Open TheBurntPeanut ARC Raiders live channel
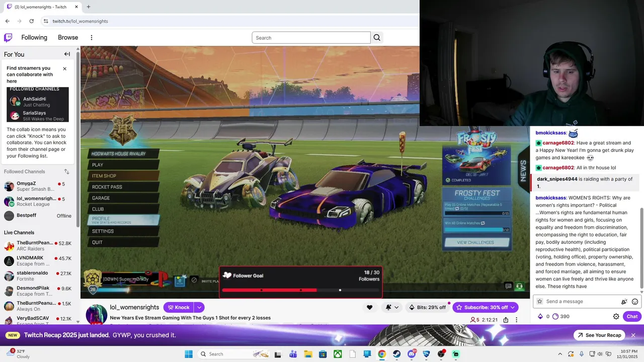 [38, 246]
